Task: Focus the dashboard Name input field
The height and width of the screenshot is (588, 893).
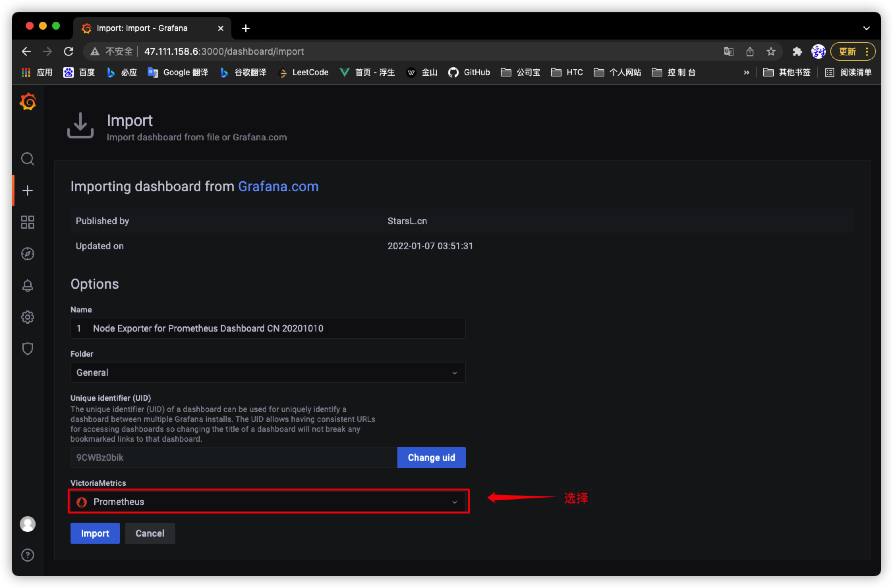Action: [x=268, y=328]
